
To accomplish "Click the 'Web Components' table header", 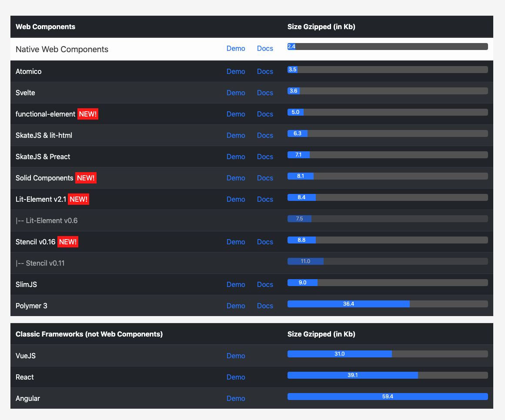I will [45, 27].
